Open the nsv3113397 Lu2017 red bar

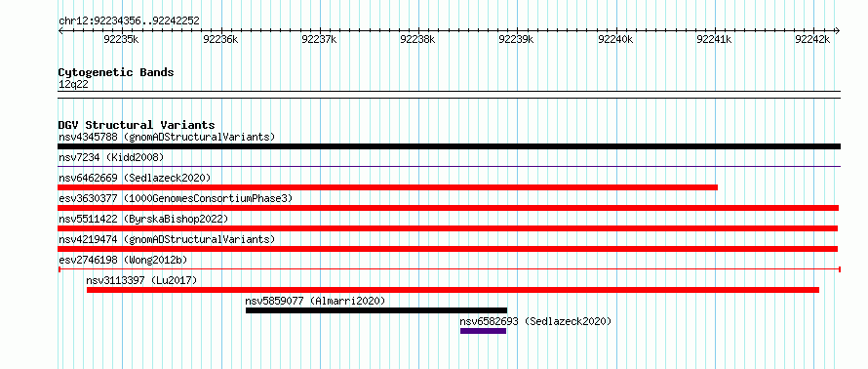tap(453, 290)
